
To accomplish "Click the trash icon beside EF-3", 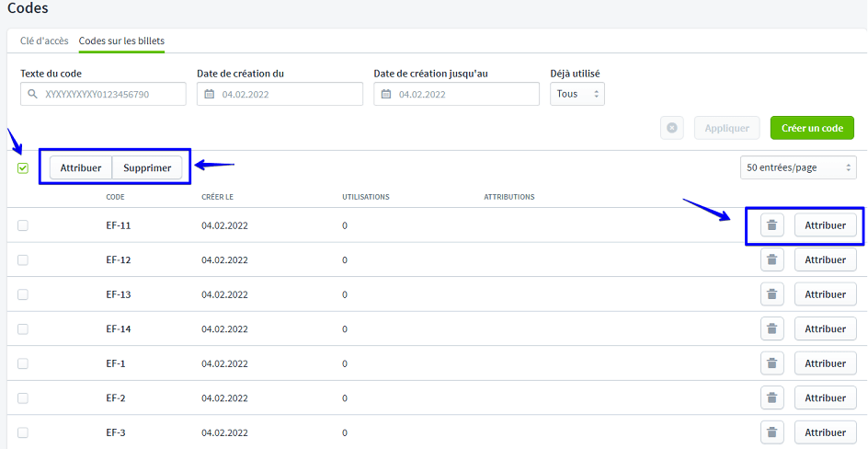I will pos(772,432).
